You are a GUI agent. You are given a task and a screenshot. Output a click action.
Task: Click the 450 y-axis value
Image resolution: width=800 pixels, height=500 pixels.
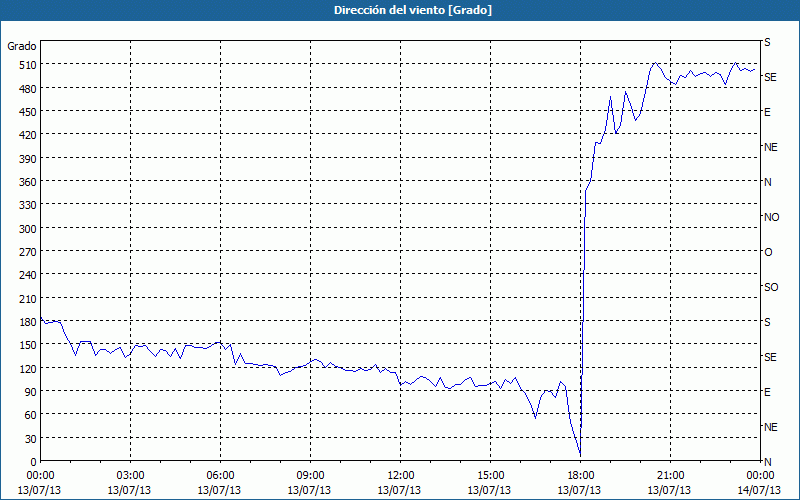[28, 112]
